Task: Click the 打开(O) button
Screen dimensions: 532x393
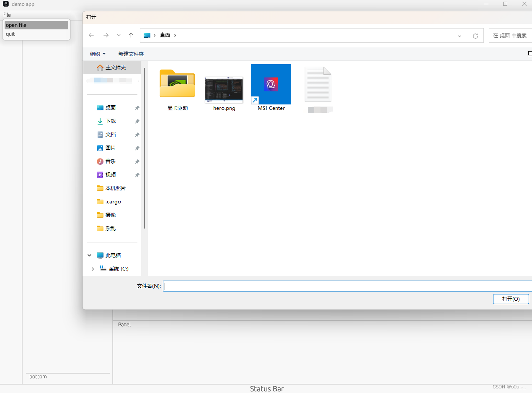Action: 511,299
